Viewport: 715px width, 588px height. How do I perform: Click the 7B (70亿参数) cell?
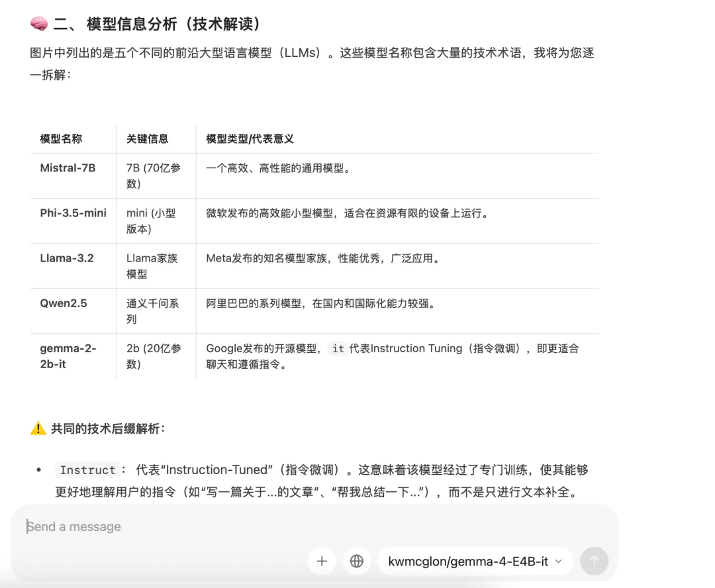[156, 175]
